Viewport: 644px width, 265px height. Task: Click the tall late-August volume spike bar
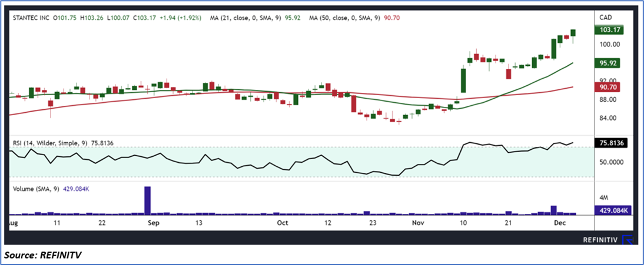147,200
